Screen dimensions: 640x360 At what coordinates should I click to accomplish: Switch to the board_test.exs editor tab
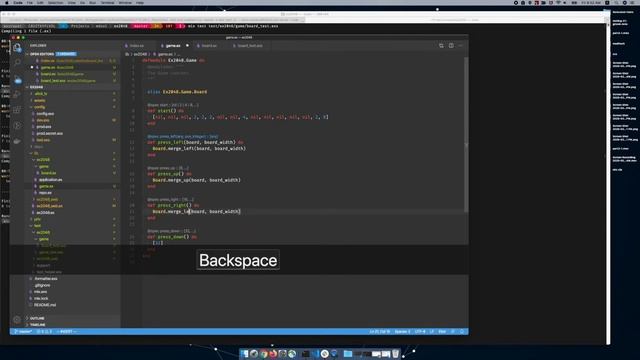250,46
